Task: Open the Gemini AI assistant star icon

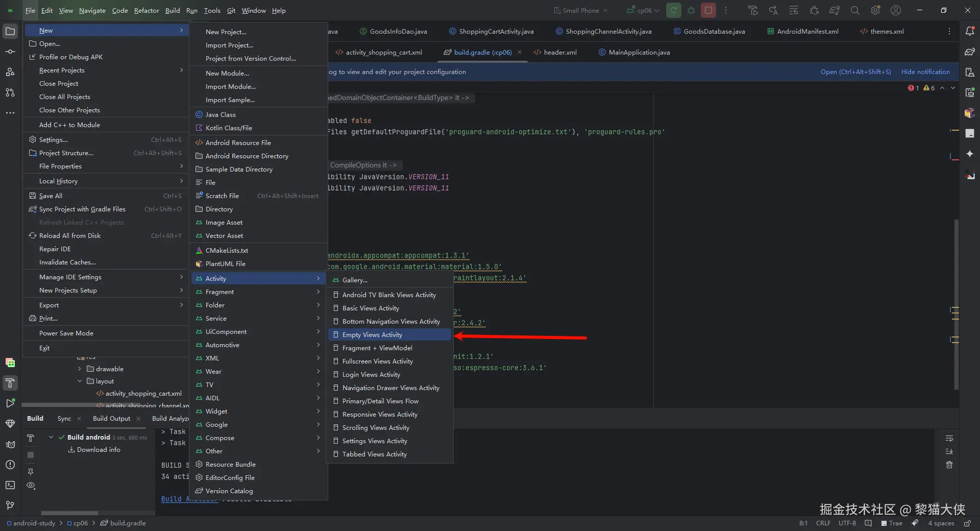Action: [x=970, y=154]
